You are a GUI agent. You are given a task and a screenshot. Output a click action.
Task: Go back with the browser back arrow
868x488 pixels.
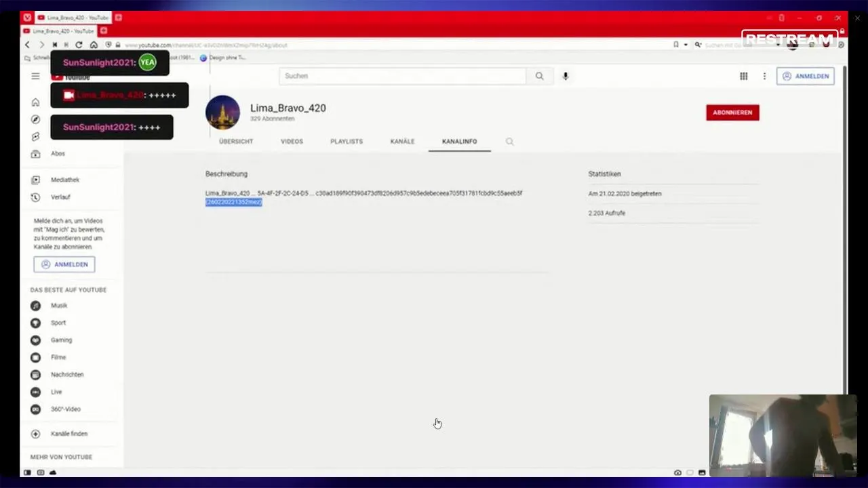[x=28, y=45]
